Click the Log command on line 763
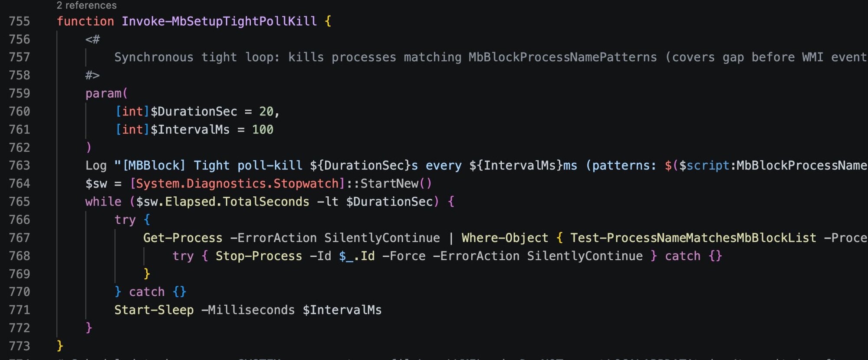This screenshot has width=868, height=360. 96,165
